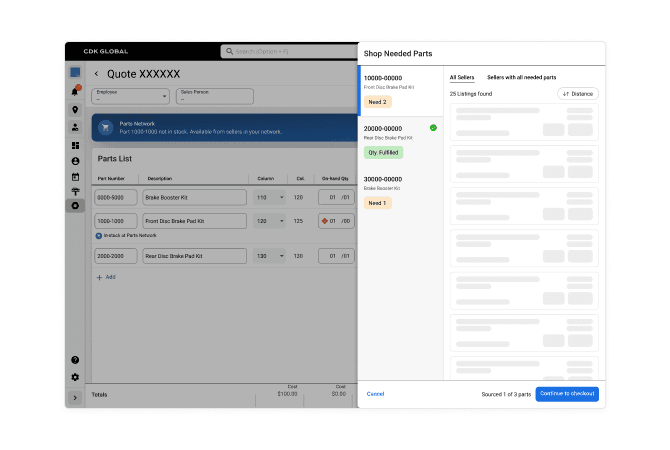
Task: Click the orange warning diamond in on-hand qty
Action: [x=325, y=221]
